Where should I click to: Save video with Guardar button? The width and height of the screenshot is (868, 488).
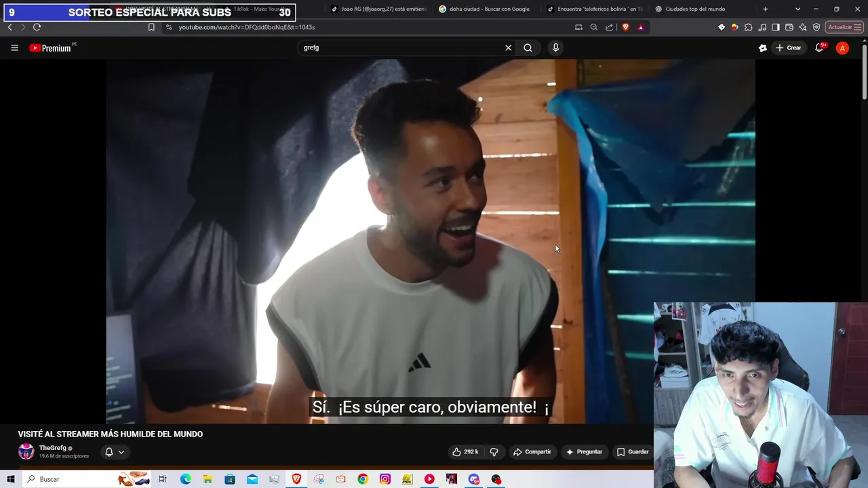pos(633,452)
